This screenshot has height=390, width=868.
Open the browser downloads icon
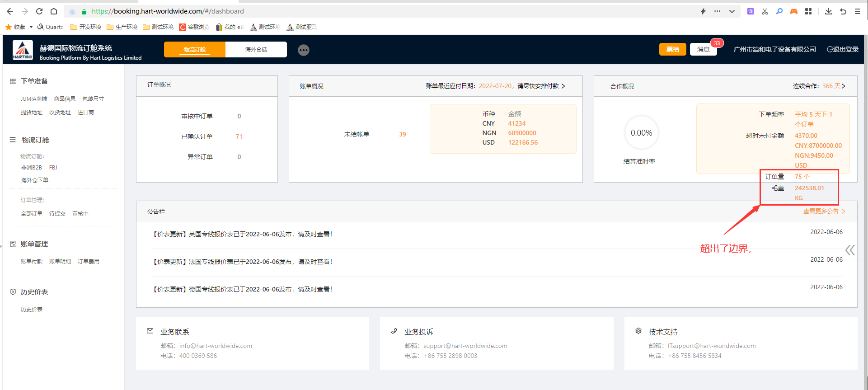(x=828, y=11)
